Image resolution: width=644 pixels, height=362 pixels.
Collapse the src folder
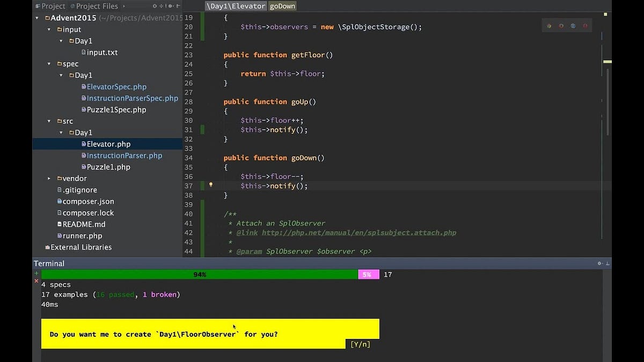pyautogui.click(x=49, y=121)
